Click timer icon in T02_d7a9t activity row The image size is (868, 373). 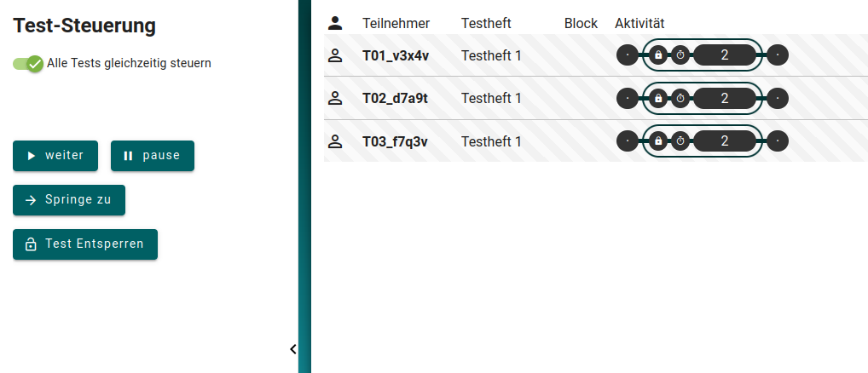click(x=680, y=98)
